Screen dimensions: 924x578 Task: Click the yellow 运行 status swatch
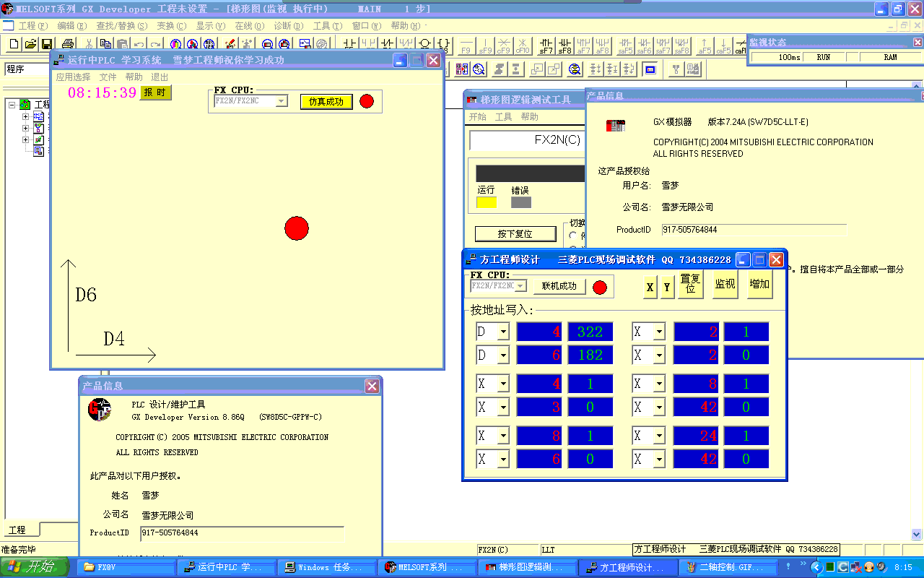pyautogui.click(x=487, y=202)
